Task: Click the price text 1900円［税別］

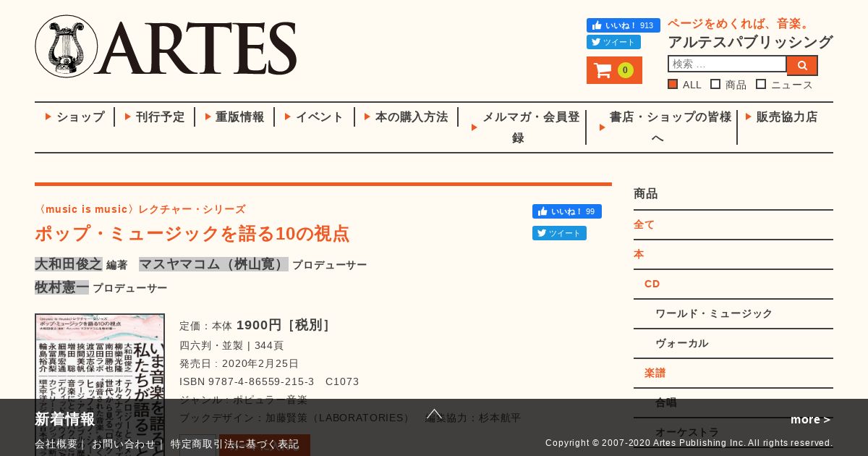Action: point(285,325)
